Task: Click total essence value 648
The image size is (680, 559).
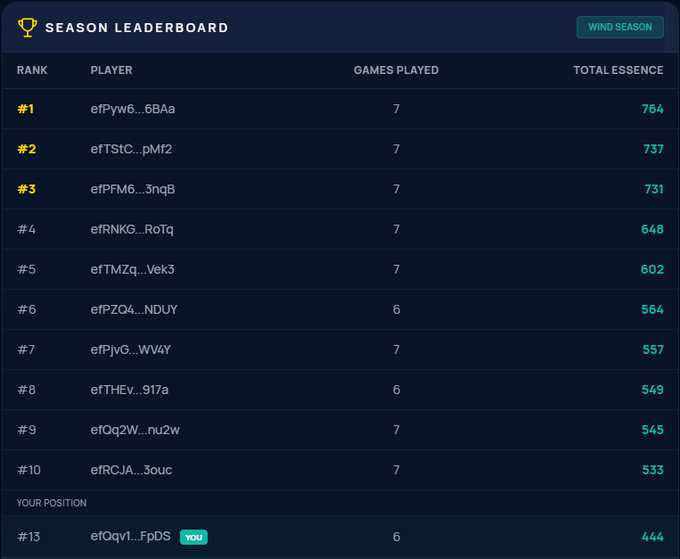Action: click(652, 229)
